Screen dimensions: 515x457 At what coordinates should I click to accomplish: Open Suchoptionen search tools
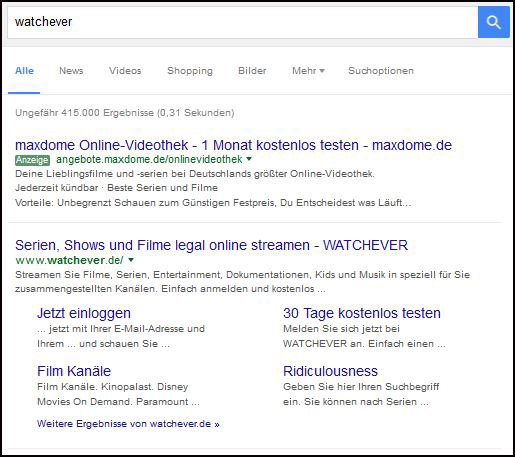tap(381, 71)
